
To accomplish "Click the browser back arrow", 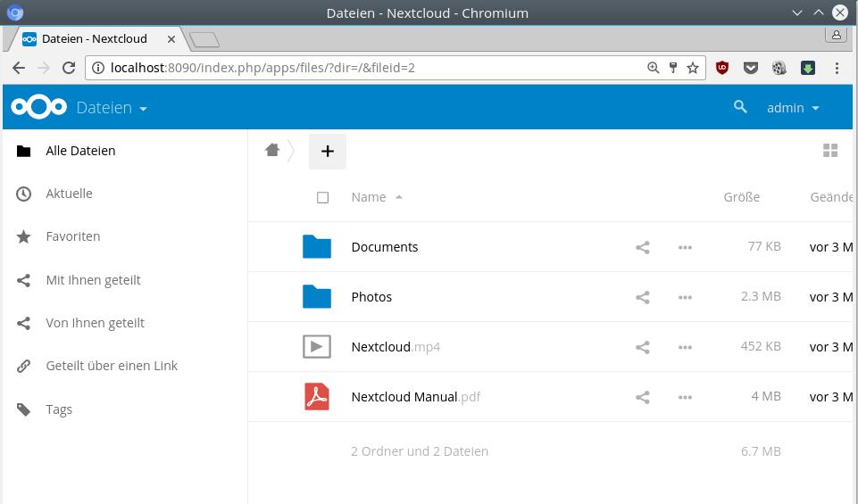I will pos(19,68).
